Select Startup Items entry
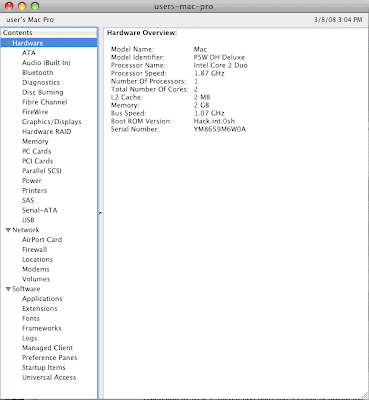This screenshot has height=400, width=369. pos(43,368)
